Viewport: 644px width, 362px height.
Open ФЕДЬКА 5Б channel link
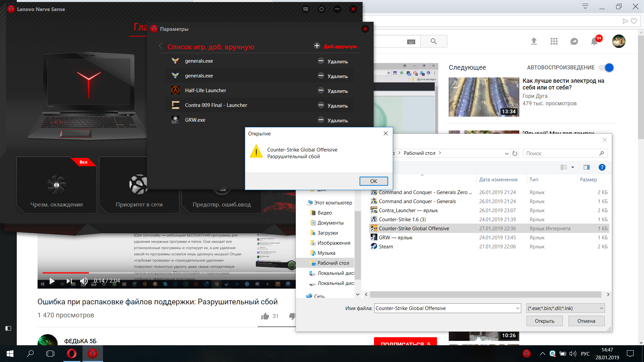[x=80, y=341]
